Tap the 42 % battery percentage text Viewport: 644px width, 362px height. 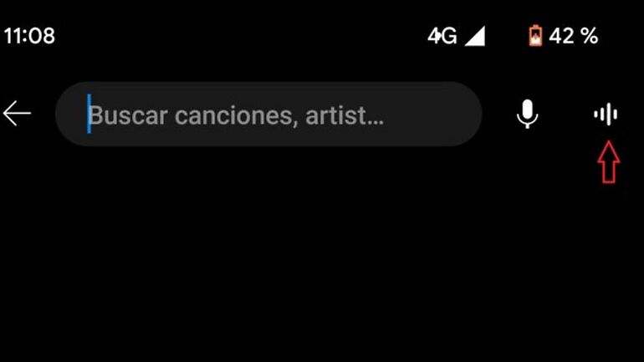(574, 36)
